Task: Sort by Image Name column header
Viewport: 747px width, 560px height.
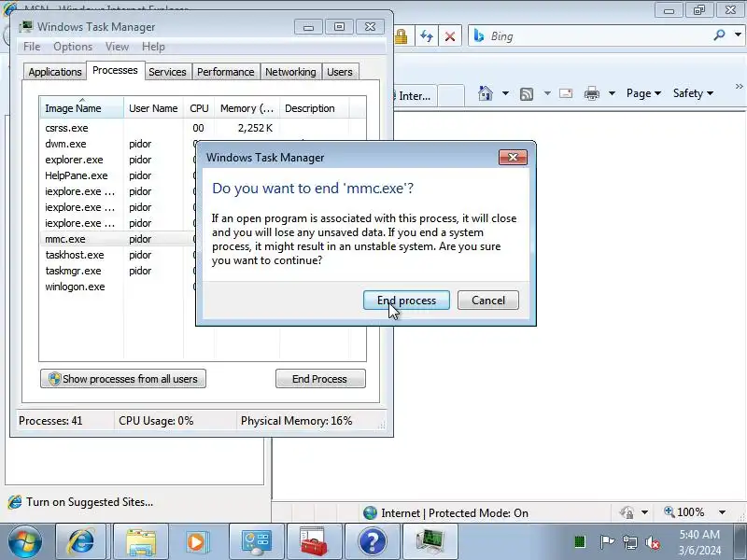Action: click(81, 108)
